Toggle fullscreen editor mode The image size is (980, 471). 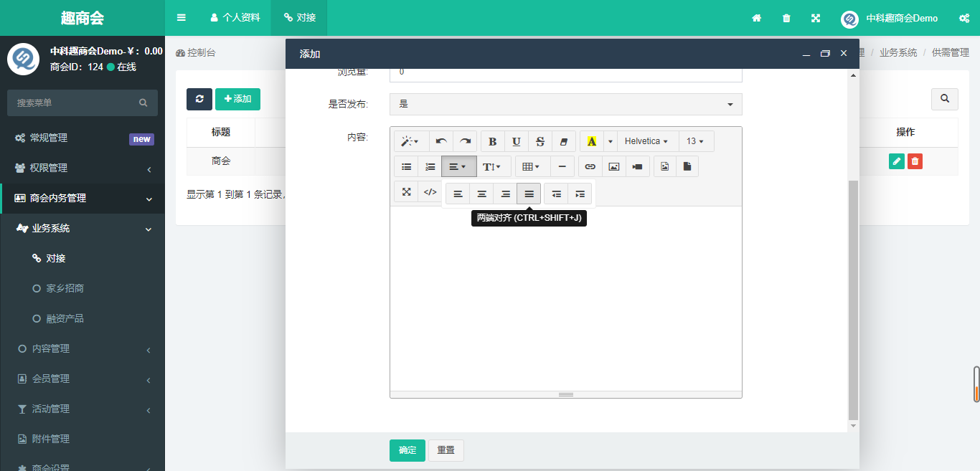pyautogui.click(x=406, y=191)
